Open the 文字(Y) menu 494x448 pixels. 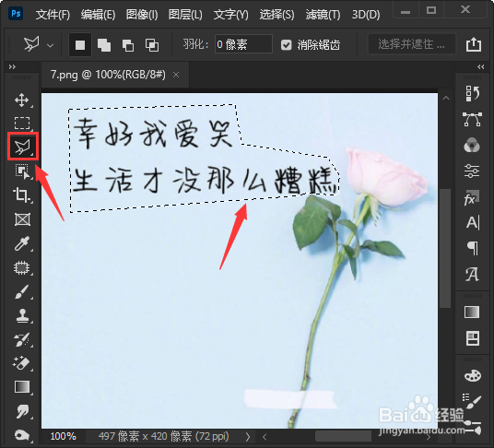pos(231,15)
